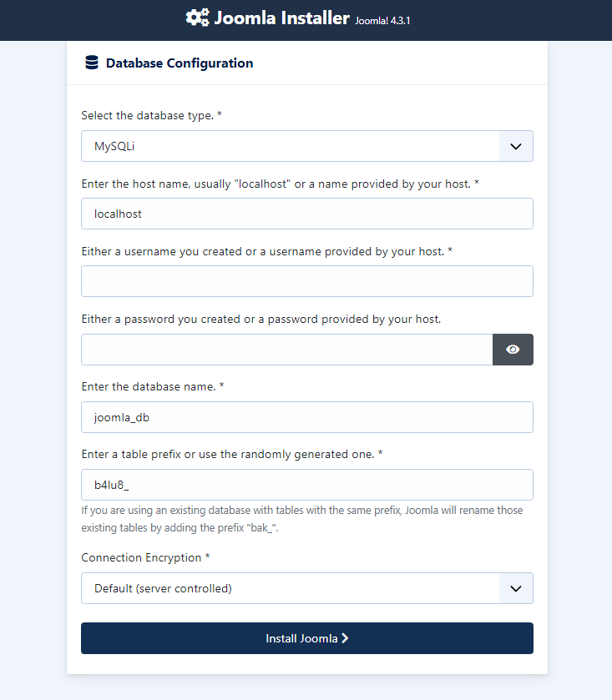612x700 pixels.
Task: Click the arrow icon on Install Joomla
Action: pos(346,638)
